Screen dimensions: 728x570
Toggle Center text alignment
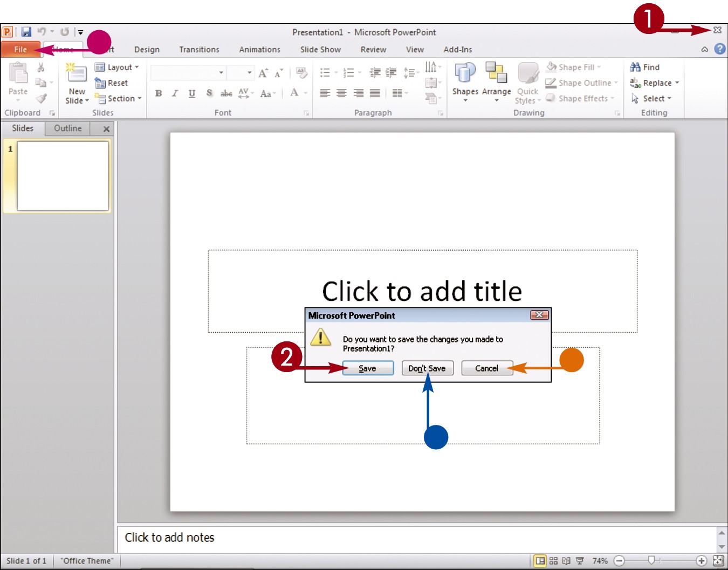coord(341,93)
